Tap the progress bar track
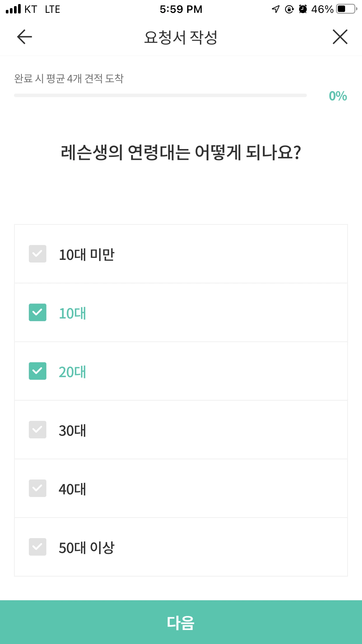Viewport: 362px width, 644px height. 160,95
